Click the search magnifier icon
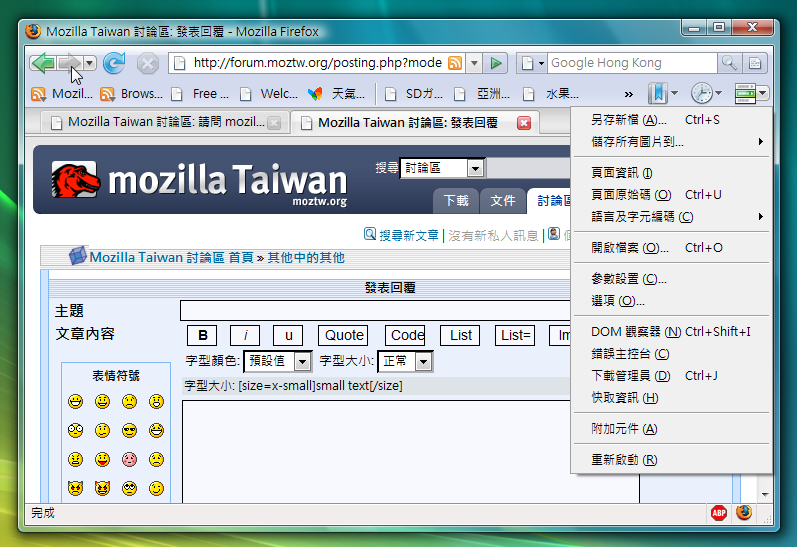 tap(729, 63)
